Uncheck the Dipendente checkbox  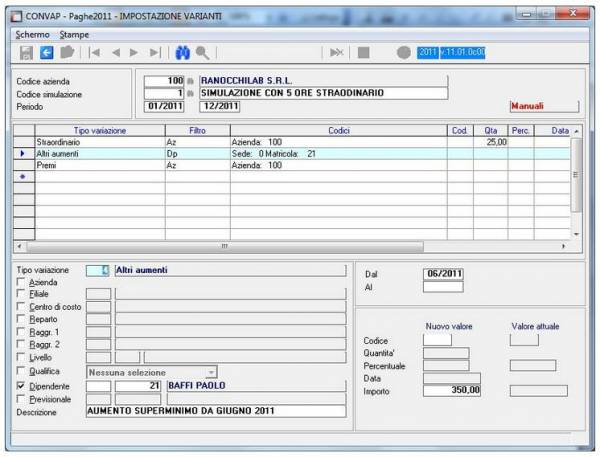(x=21, y=386)
